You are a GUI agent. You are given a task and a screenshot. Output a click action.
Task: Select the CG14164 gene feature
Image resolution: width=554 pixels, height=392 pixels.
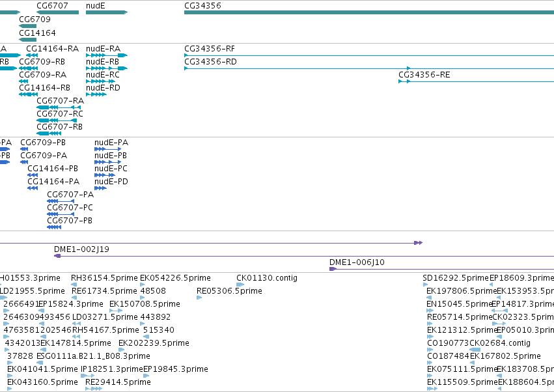[27, 40]
